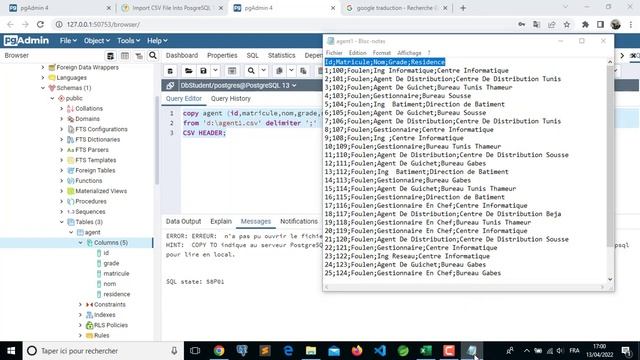
Task: Click Save File floppy icon
Action: 203,71
